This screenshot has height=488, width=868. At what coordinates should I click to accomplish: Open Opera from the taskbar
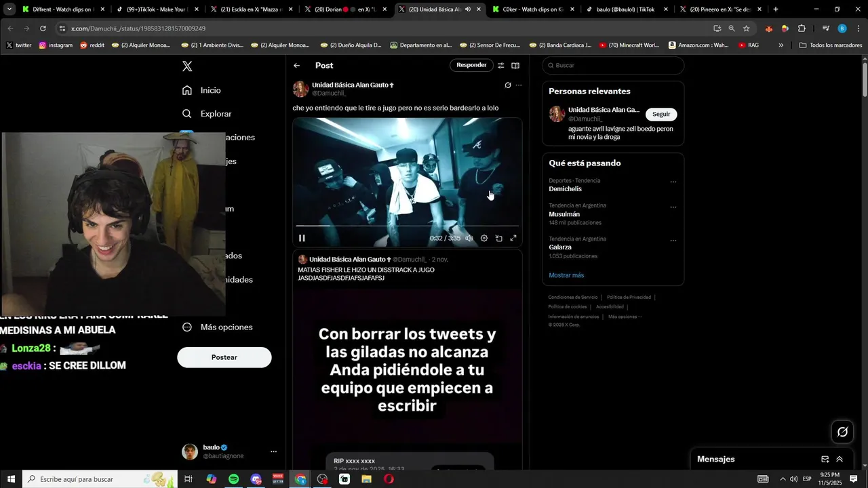[x=389, y=479]
